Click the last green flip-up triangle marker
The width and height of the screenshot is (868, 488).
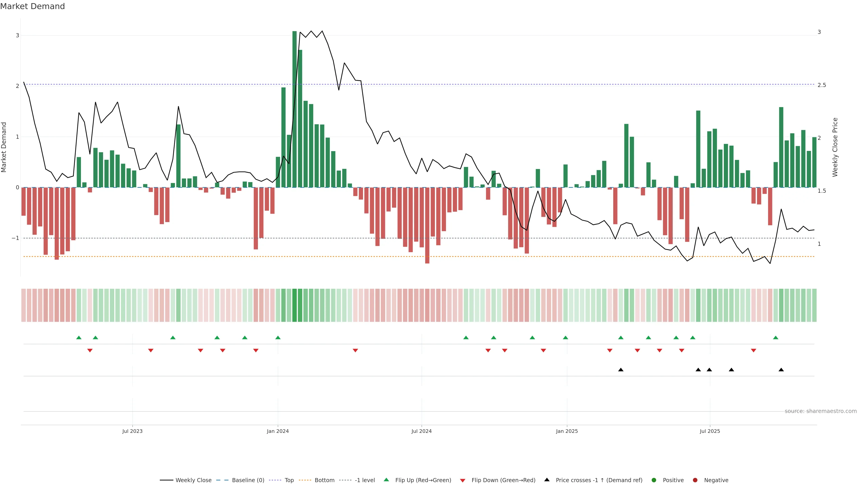(776, 338)
